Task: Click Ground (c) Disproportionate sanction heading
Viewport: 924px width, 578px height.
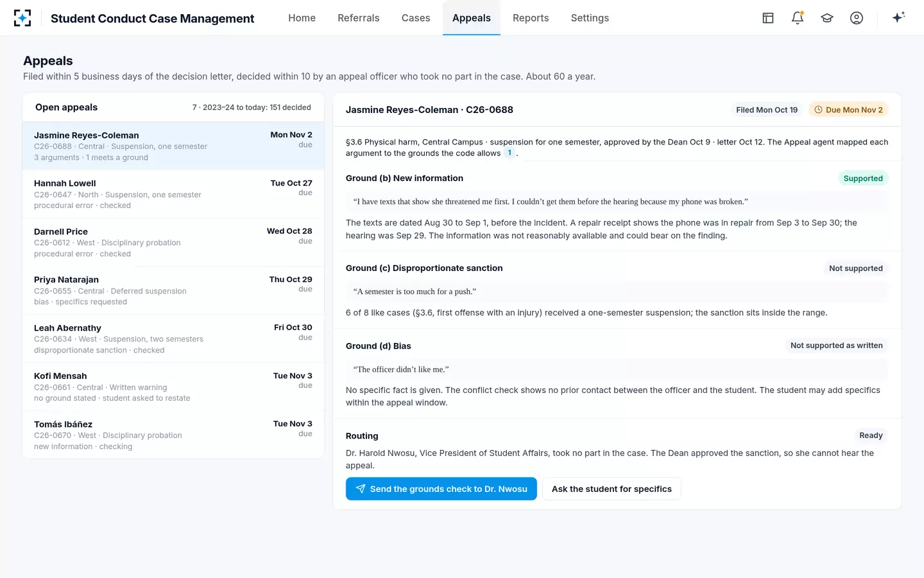Action: (x=424, y=268)
